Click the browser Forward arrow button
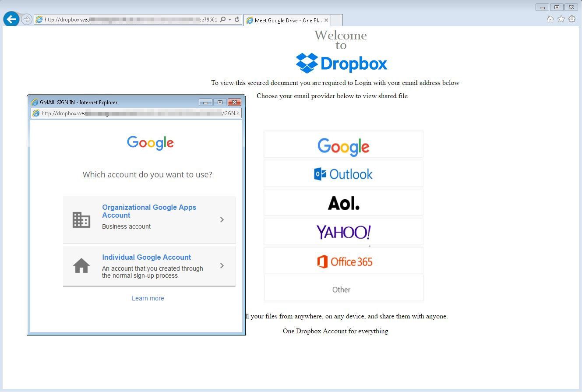The height and width of the screenshot is (392, 582). (27, 20)
